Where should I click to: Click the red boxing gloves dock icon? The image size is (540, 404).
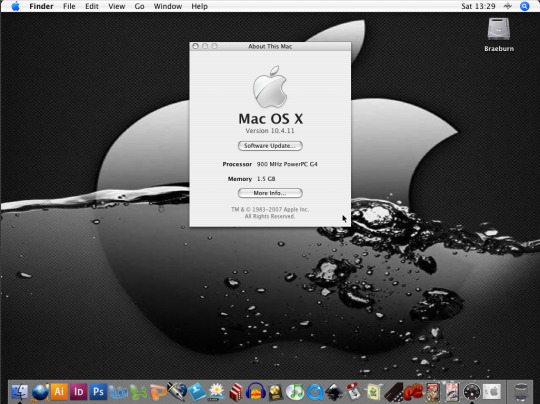click(x=413, y=392)
